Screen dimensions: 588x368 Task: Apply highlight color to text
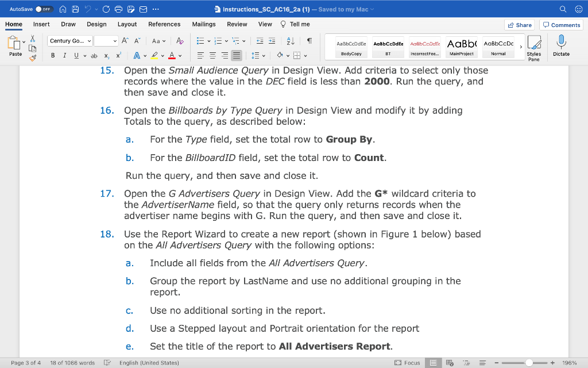coord(154,55)
